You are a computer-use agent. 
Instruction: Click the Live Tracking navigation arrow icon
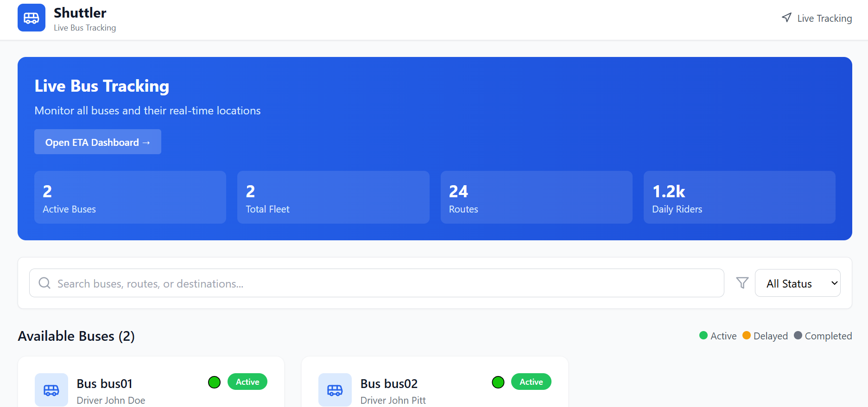tap(786, 18)
